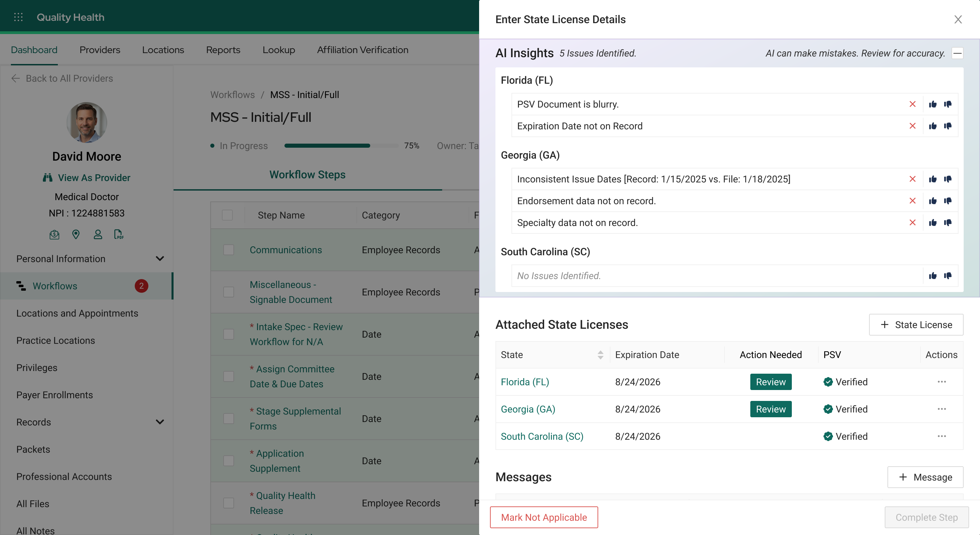Viewport: 980px width, 535px height.
Task: Add a new State License
Action: (x=916, y=325)
